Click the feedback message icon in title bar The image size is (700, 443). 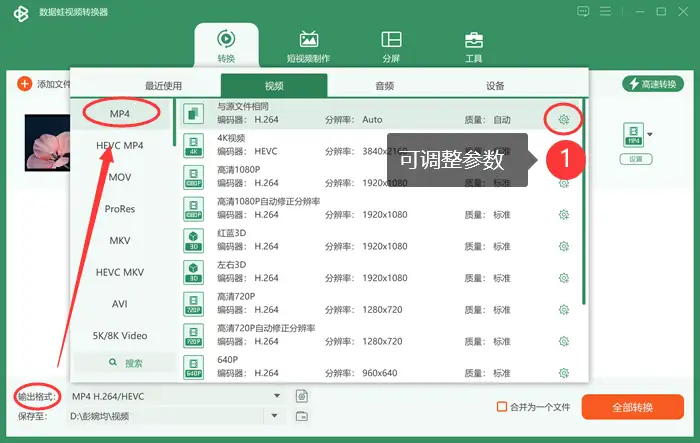[583, 11]
